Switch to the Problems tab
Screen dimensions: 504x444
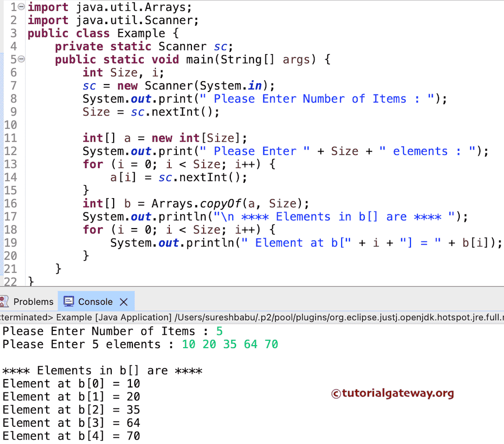coord(33,301)
